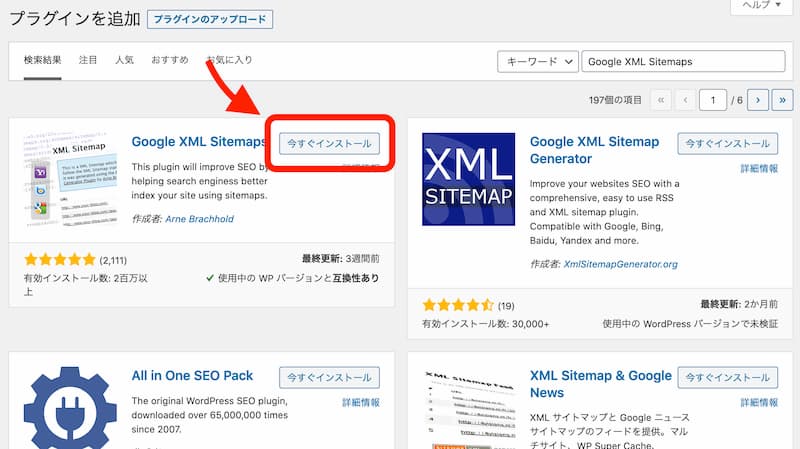Install Google XML Sitemap Generator now
This screenshot has width=800, height=449.
pos(728,144)
